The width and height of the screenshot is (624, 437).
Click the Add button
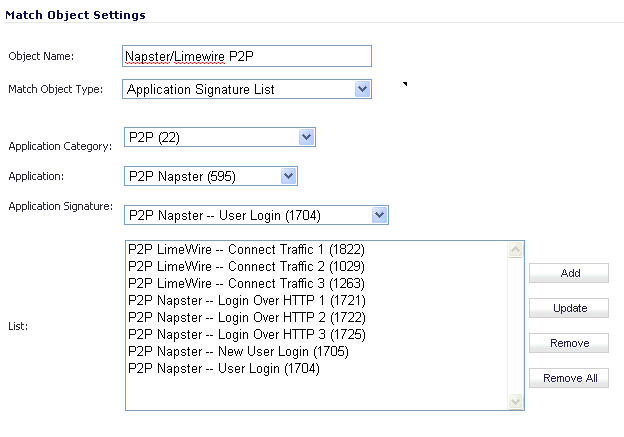[x=570, y=273]
